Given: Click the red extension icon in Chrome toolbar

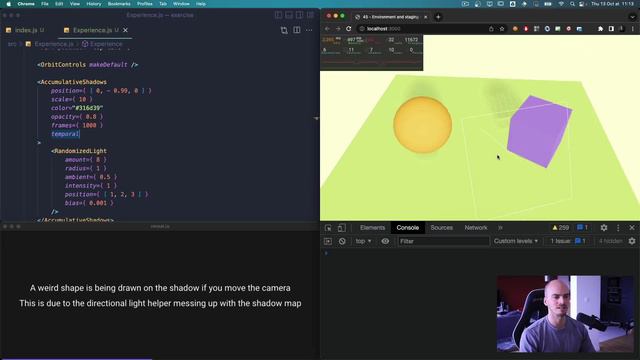Looking at the screenshot, I should click(526, 29).
